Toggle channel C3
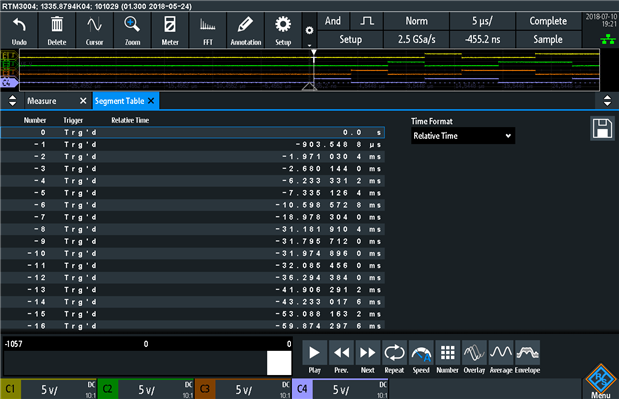The width and height of the screenshot is (619, 399). click(x=205, y=389)
